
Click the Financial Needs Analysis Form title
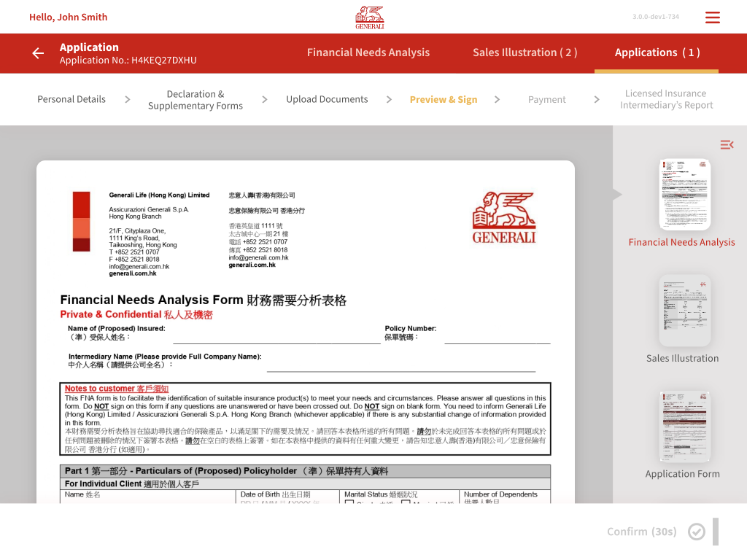pyautogui.click(x=204, y=300)
